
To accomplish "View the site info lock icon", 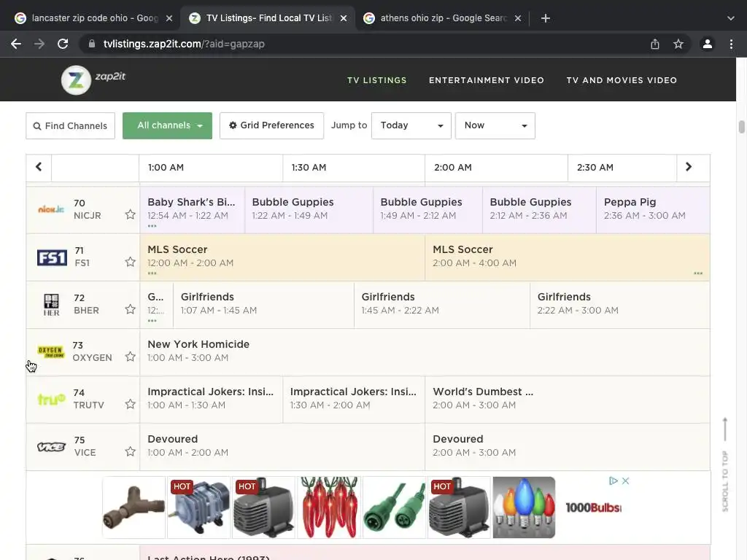I will coord(92,44).
